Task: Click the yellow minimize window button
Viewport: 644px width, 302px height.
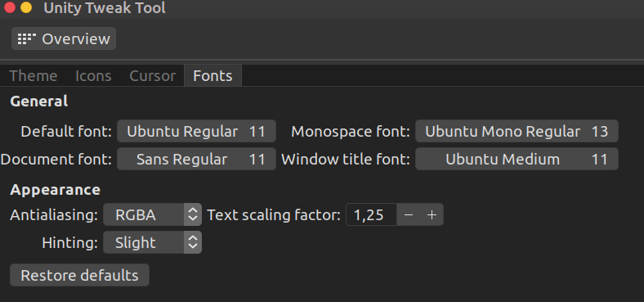Action: click(x=26, y=7)
